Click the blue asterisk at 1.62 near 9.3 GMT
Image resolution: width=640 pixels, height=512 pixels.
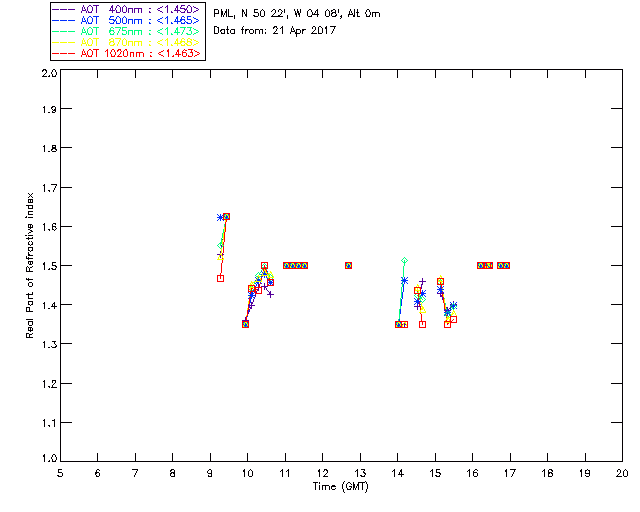220,218
